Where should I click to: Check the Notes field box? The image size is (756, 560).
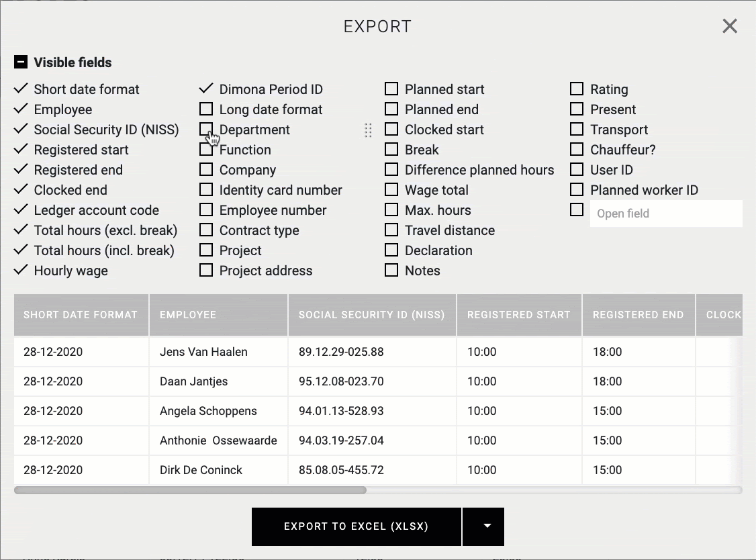point(391,271)
